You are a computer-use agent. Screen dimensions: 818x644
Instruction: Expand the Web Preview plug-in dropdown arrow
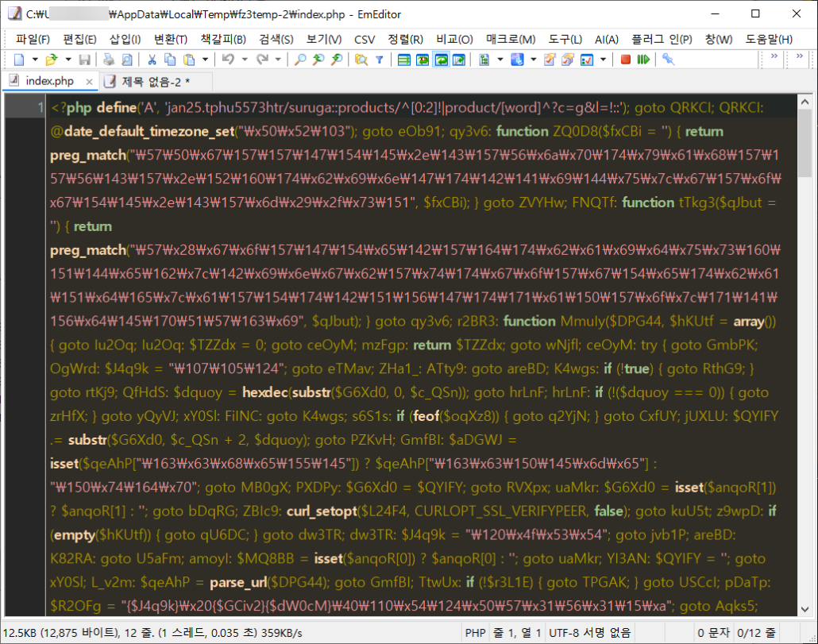coord(533,60)
